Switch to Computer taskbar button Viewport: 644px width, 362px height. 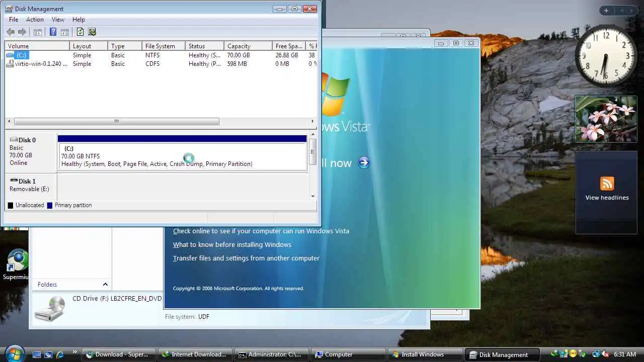[x=349, y=354]
